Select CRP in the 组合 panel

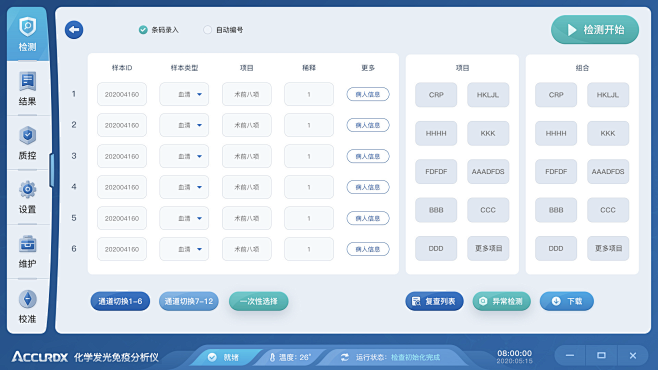tap(556, 95)
